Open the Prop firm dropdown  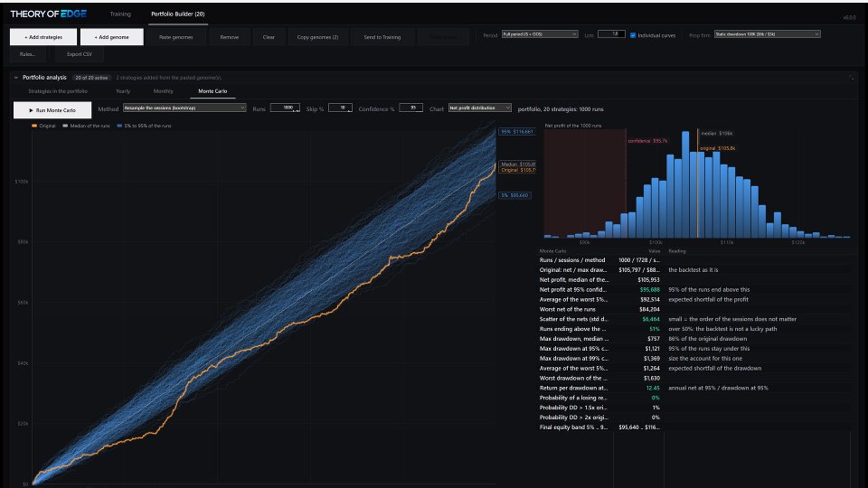click(768, 34)
